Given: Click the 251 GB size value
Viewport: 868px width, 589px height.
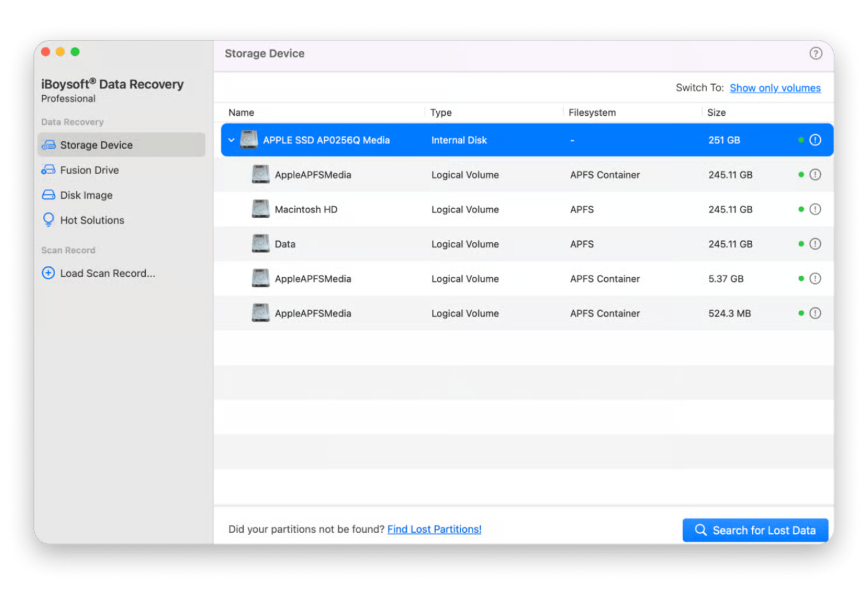Looking at the screenshot, I should pos(724,140).
